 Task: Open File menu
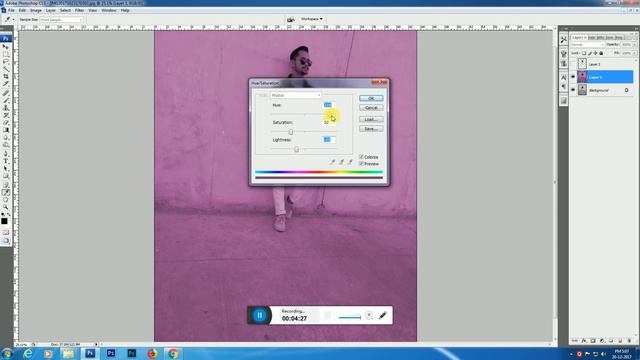[x=11, y=10]
